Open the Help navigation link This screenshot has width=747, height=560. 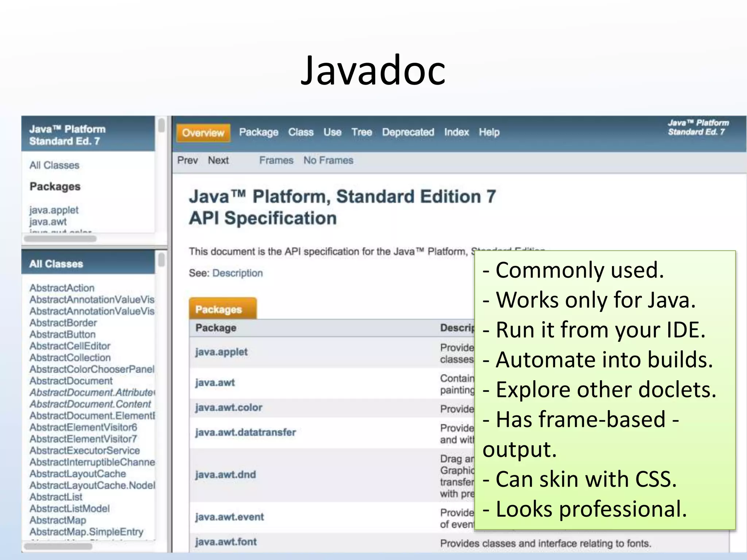pos(489,132)
